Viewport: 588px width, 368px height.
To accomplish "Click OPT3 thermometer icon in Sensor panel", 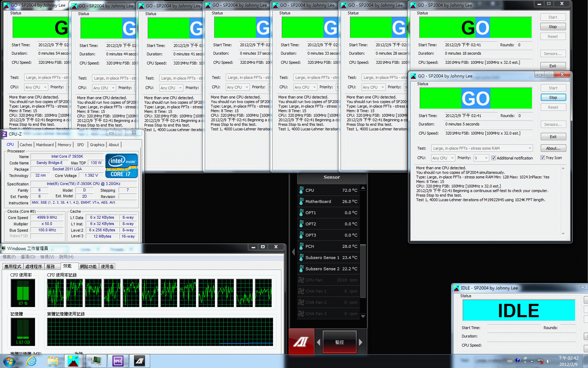I will point(301,235).
